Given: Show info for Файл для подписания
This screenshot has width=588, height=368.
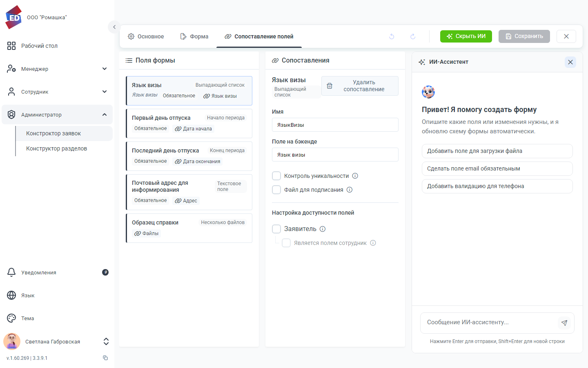Looking at the screenshot, I should point(350,190).
